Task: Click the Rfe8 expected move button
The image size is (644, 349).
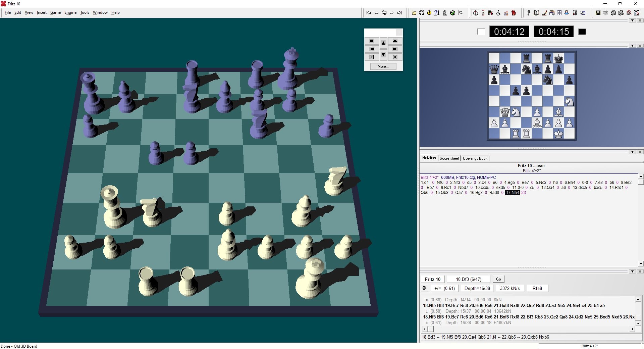Action: (537, 288)
